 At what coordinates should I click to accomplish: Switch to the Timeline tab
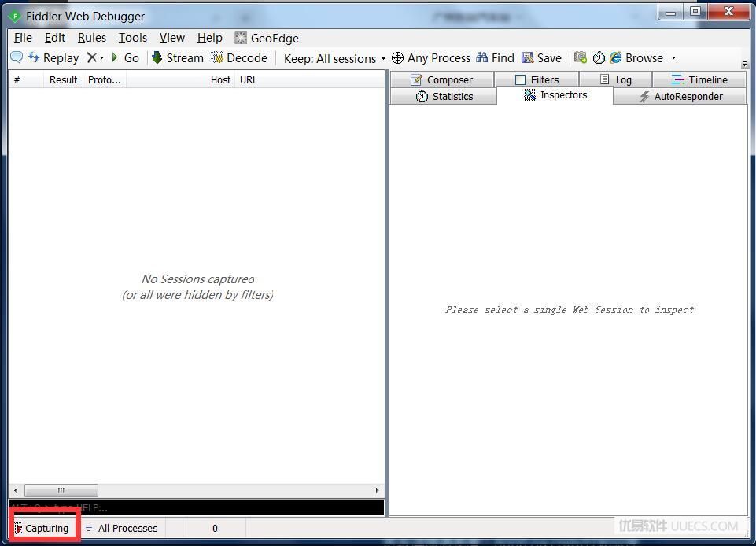(699, 79)
